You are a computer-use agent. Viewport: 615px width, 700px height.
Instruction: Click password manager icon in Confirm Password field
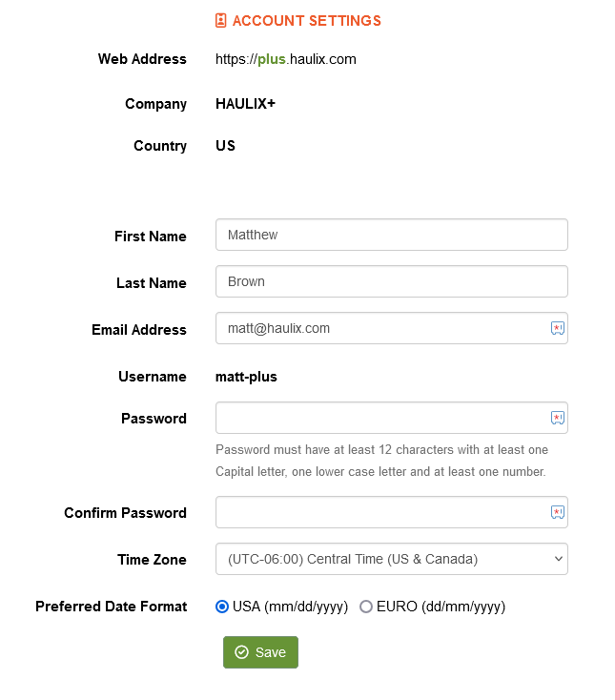tap(558, 512)
